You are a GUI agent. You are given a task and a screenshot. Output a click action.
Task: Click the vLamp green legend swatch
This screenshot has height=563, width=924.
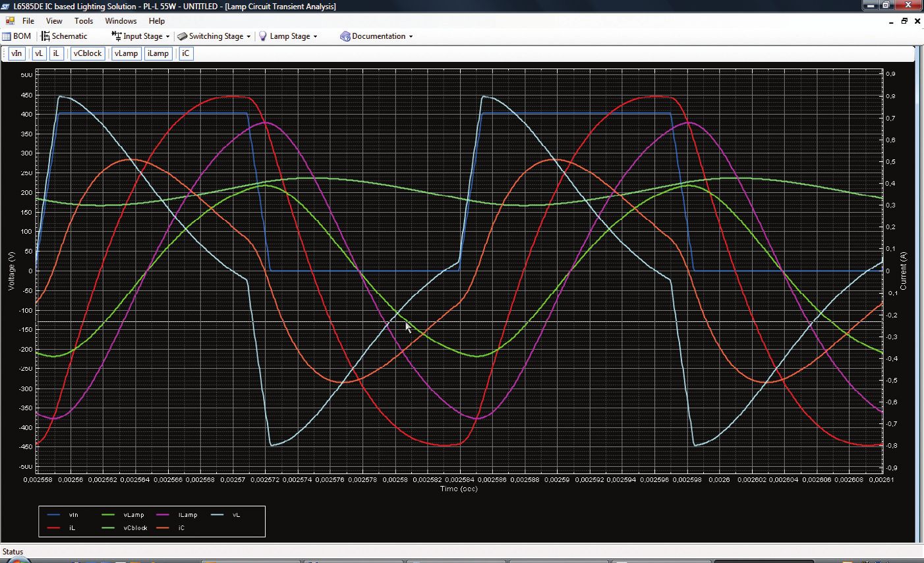[108, 515]
